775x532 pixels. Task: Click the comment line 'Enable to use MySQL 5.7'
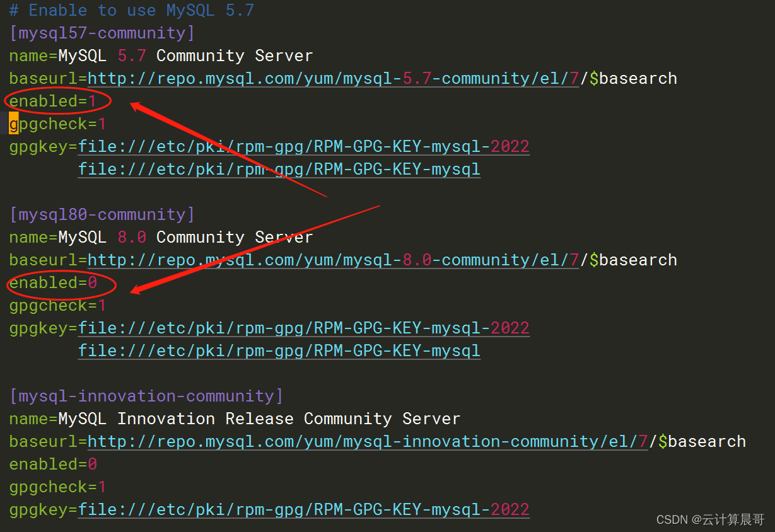[131, 10]
